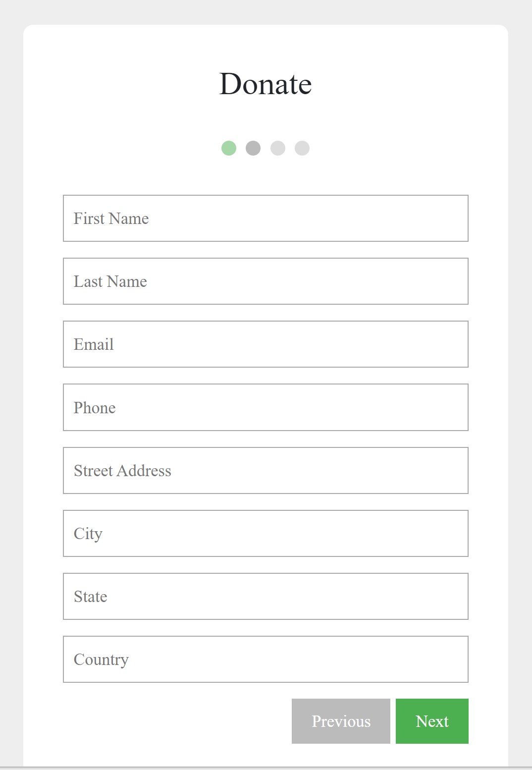The image size is (532, 770).
Task: Click the City text field
Action: pos(266,533)
